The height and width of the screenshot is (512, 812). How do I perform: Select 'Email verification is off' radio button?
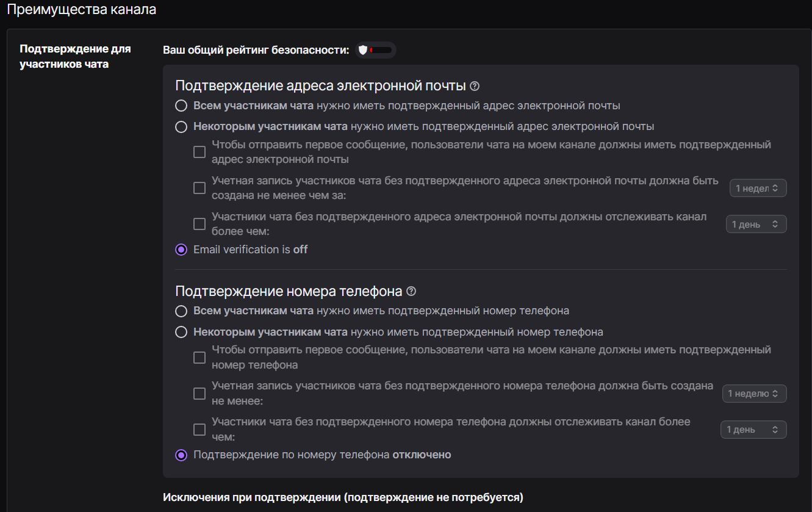(181, 250)
